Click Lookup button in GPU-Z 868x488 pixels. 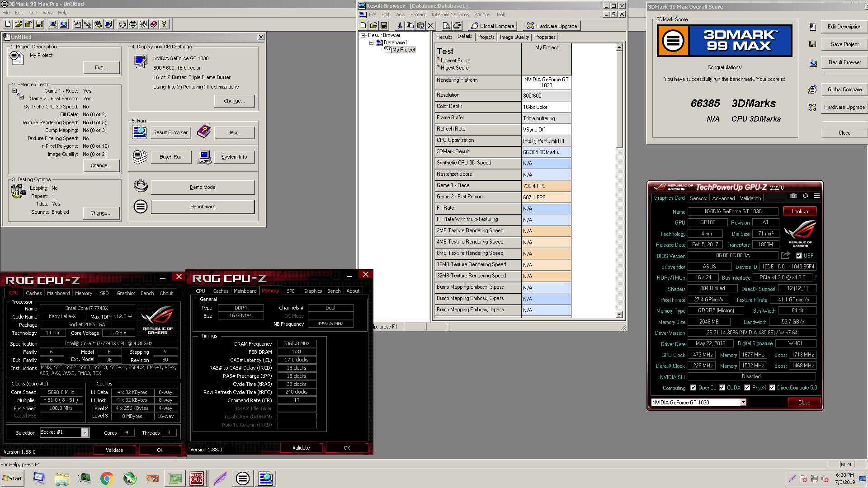(800, 211)
